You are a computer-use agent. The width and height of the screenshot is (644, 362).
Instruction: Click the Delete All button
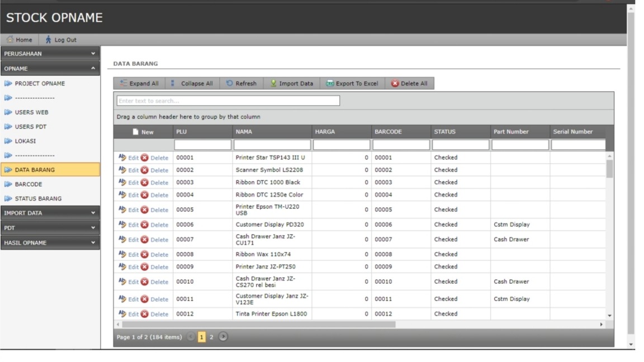pos(409,83)
